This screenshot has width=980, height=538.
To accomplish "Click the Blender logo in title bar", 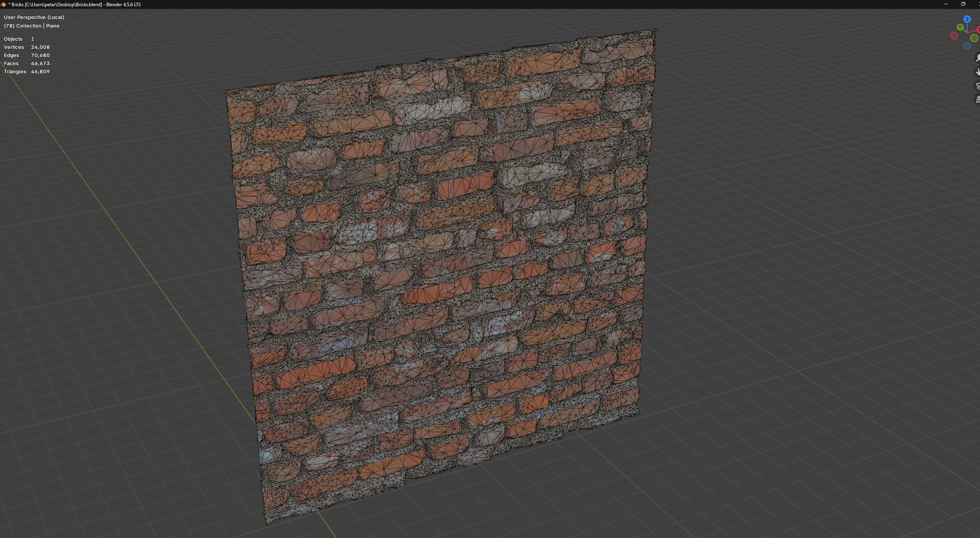I will (x=3, y=4).
